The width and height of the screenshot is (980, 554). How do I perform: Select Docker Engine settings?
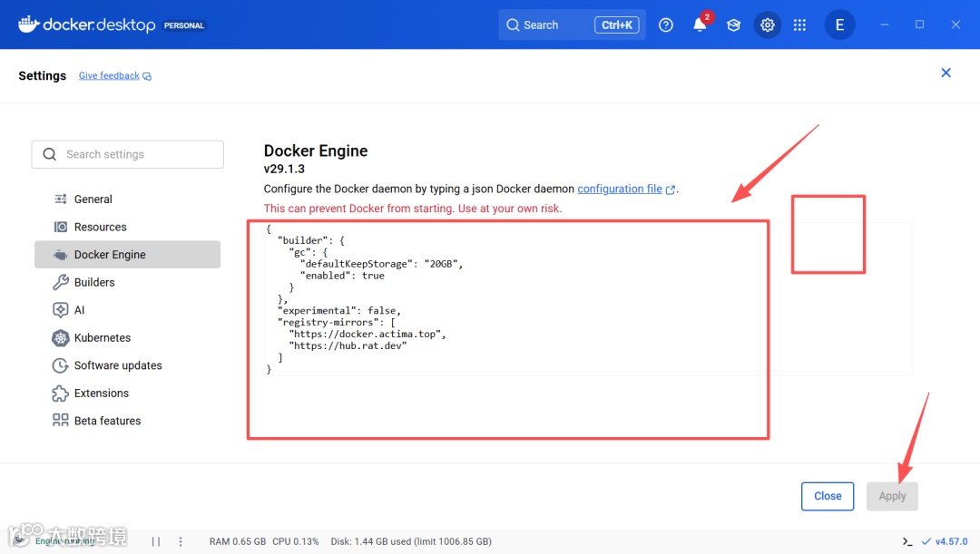[128, 255]
